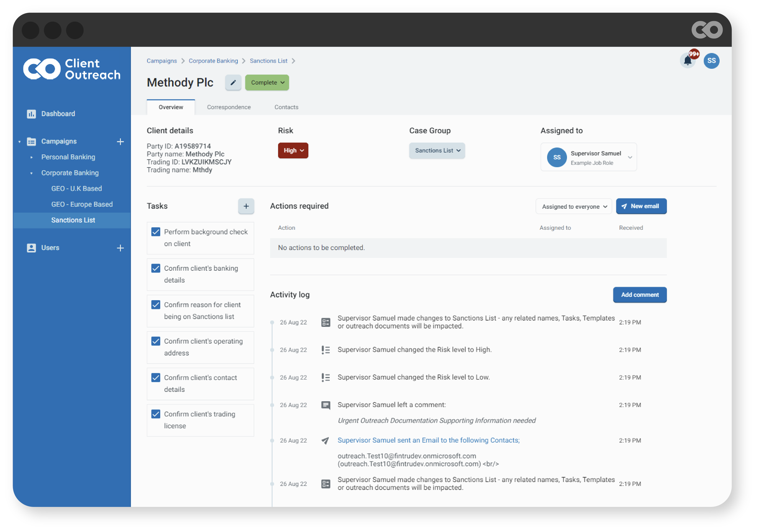The height and width of the screenshot is (532, 757).
Task: Toggle Confirm client's trading license checkbox
Action: point(156,414)
